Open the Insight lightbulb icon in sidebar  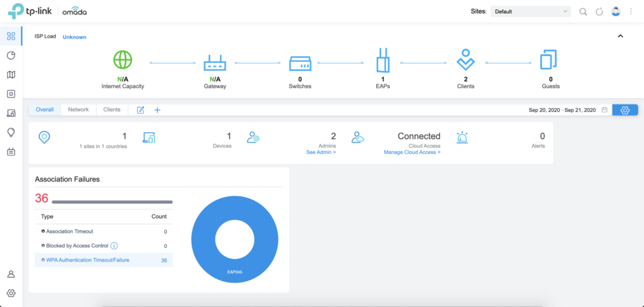click(x=11, y=132)
